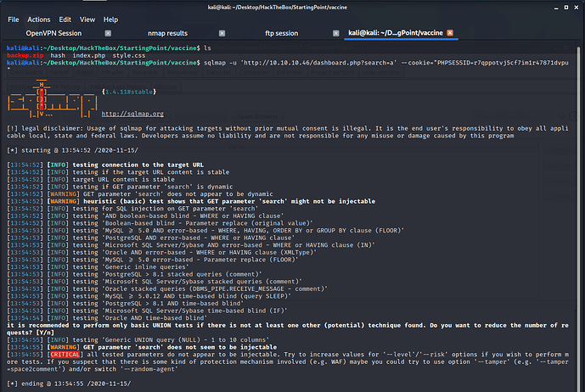Image resolution: width=585 pixels, height=392 pixels.
Task: Switch to the OpenVPN Session tab
Action: pos(53,33)
